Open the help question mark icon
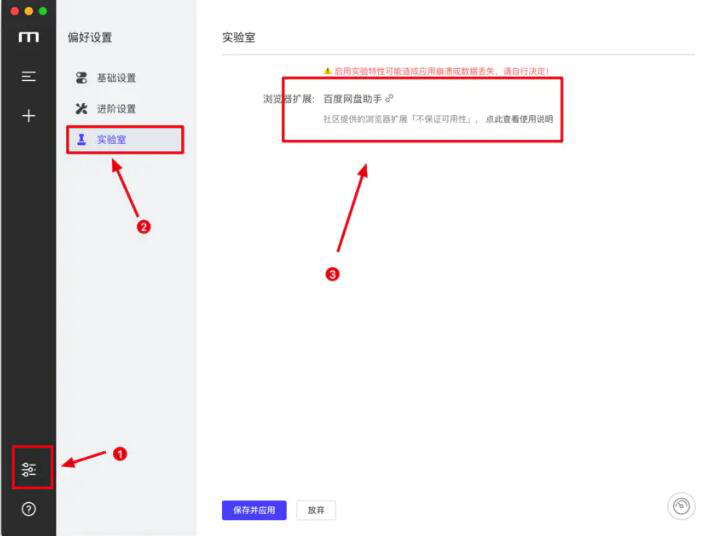Viewport: 718px width, 536px height. tap(28, 509)
